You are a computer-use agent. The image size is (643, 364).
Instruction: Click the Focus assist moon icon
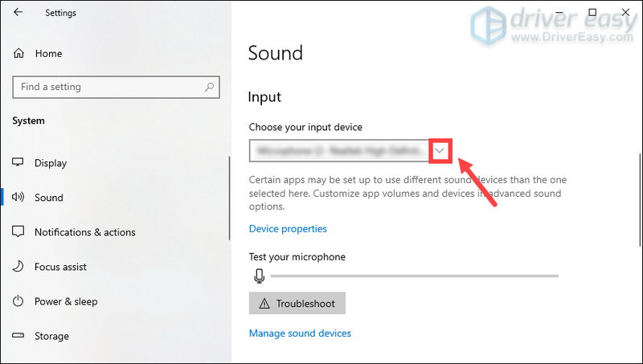click(x=18, y=267)
